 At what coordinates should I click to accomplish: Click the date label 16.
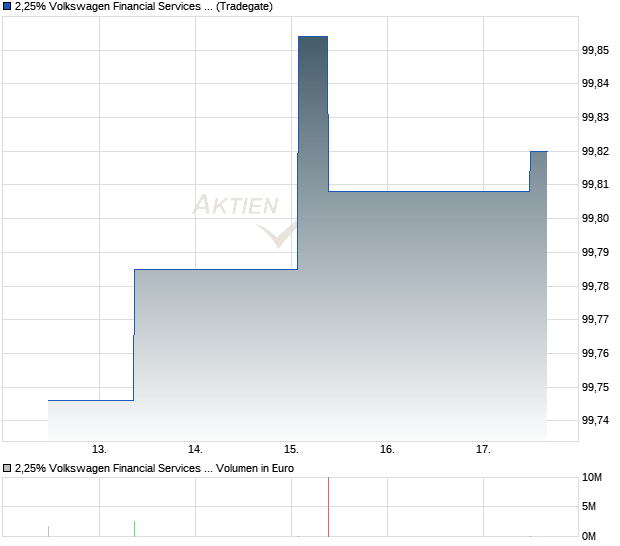pos(388,450)
